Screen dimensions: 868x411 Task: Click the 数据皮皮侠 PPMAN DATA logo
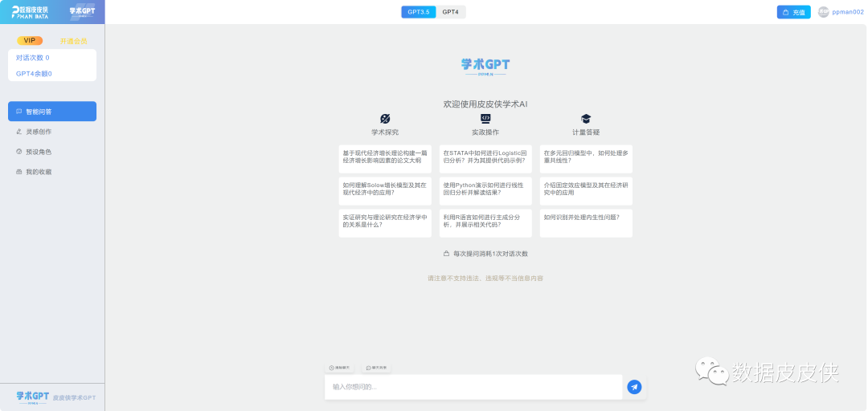coord(30,12)
